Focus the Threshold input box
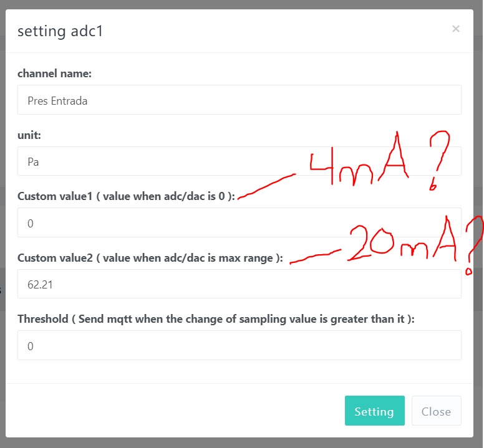This screenshot has height=448, width=484. pyautogui.click(x=239, y=345)
